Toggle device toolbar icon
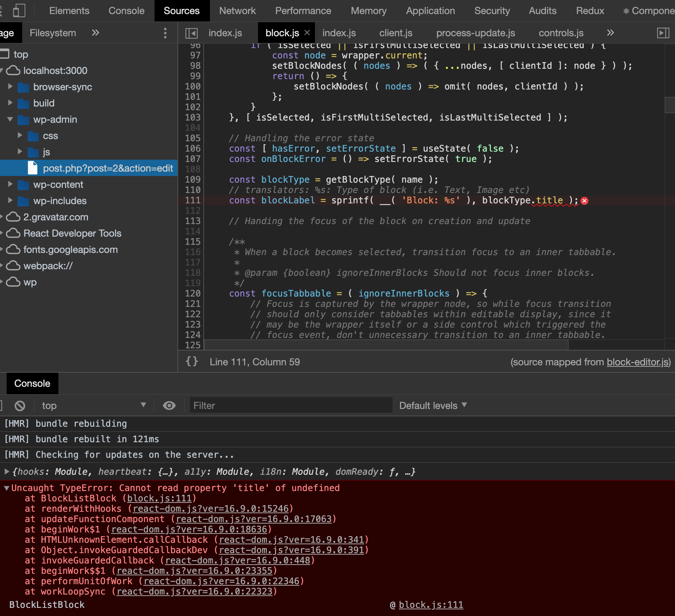 tap(19, 10)
